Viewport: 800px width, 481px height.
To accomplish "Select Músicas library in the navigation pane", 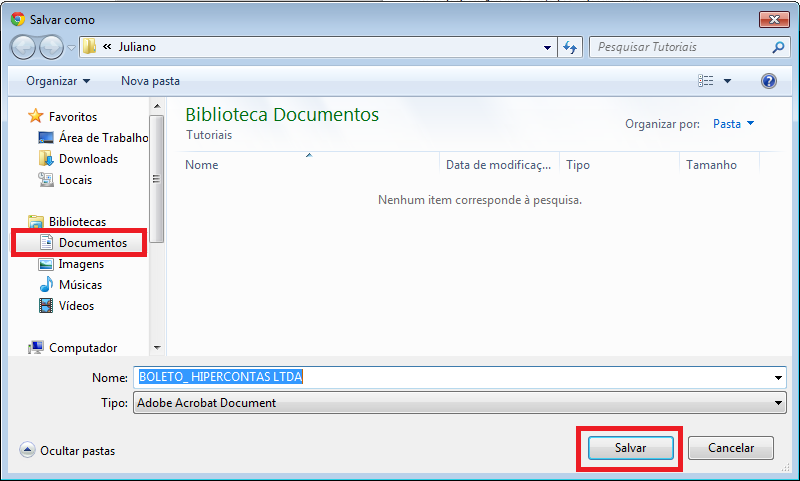I will (x=81, y=285).
